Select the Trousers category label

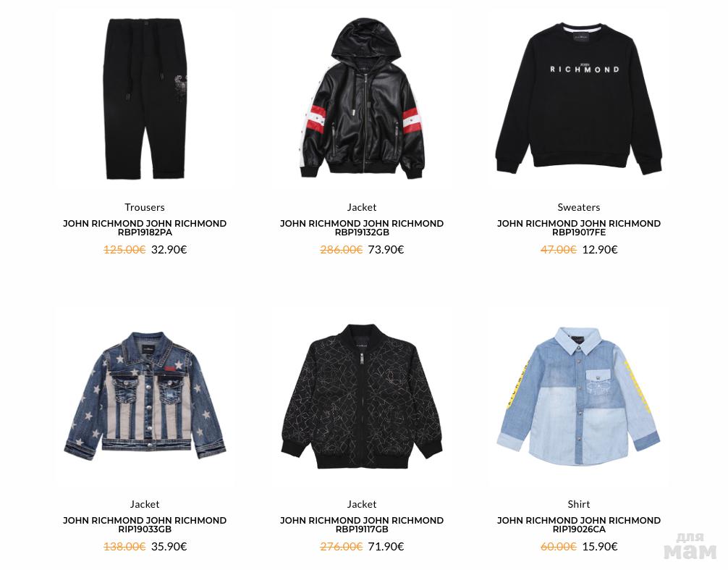point(145,207)
